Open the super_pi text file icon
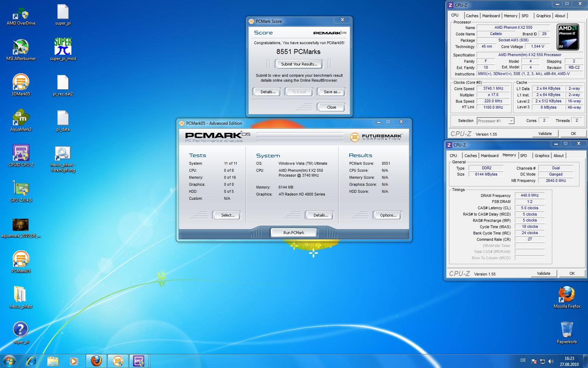Screen dimensions: 588x368 point(63,15)
